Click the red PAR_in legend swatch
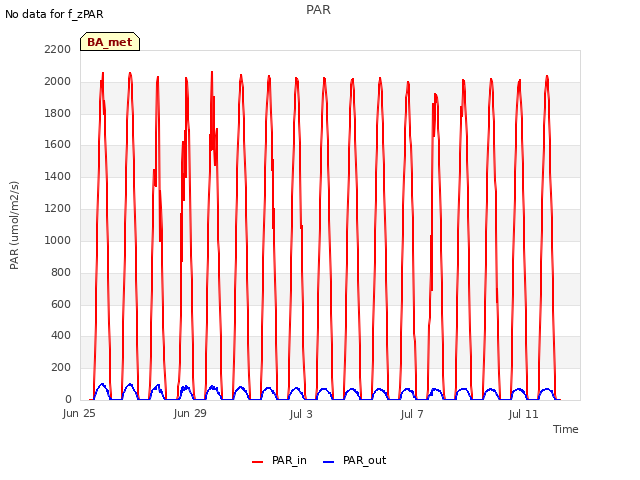The height and width of the screenshot is (480, 640). [258, 462]
